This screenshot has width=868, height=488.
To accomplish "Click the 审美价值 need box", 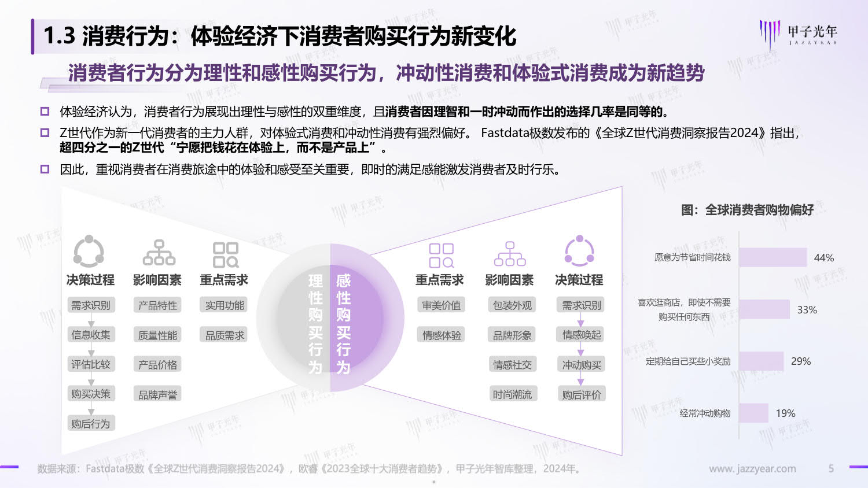I will 442,305.
